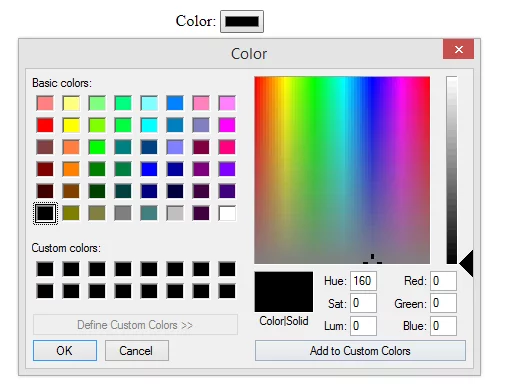Click the Hue input field
513x386 pixels.
(x=363, y=281)
